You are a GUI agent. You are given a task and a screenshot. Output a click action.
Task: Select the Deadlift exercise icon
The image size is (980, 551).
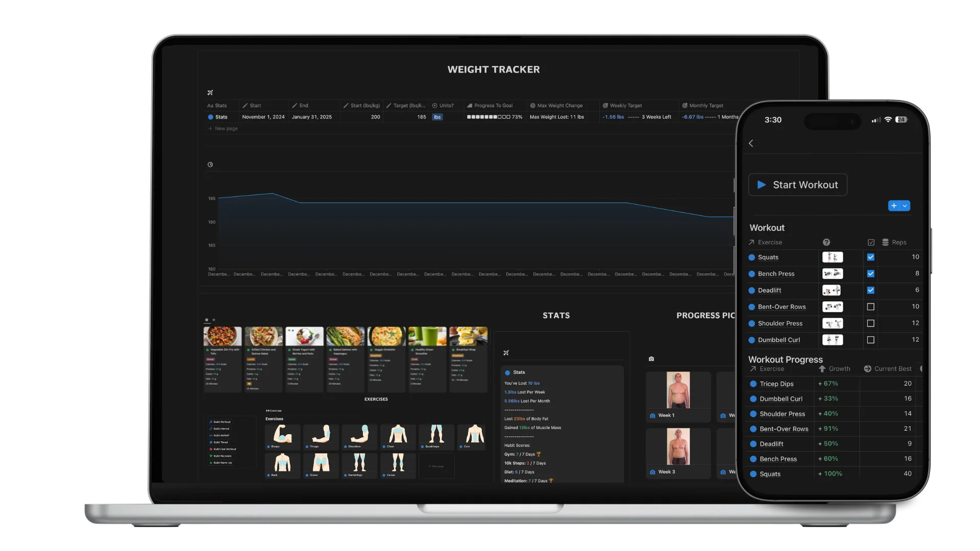tap(832, 290)
